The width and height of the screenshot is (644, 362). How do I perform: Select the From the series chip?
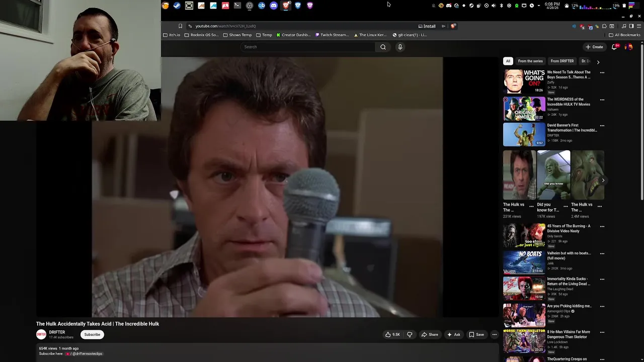point(530,61)
